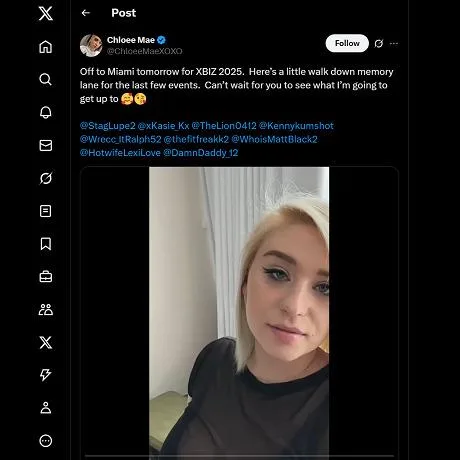
Task: Open Lists icon in the sidebar
Action: click(46, 211)
